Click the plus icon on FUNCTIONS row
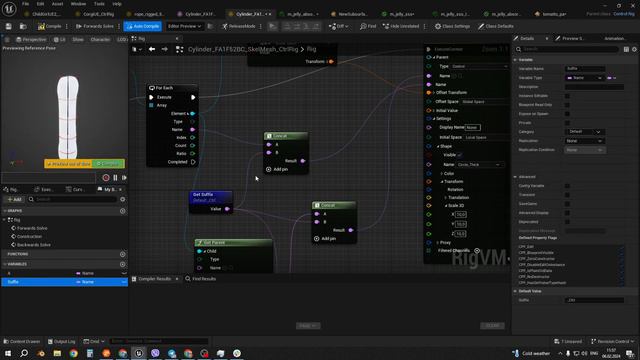The width and height of the screenshot is (640, 360). (x=122, y=254)
